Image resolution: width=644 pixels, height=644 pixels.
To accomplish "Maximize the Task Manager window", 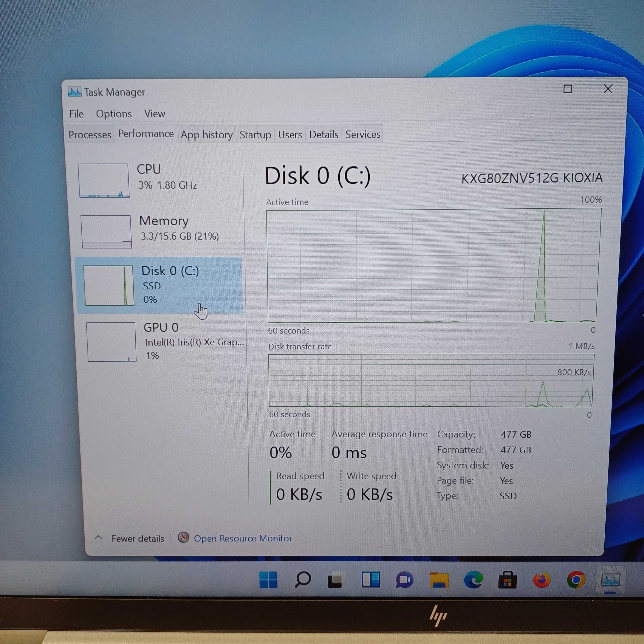I will 568,89.
